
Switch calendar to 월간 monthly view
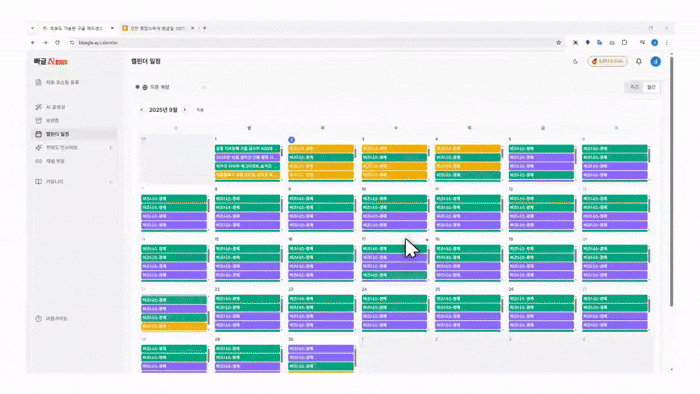click(x=651, y=87)
